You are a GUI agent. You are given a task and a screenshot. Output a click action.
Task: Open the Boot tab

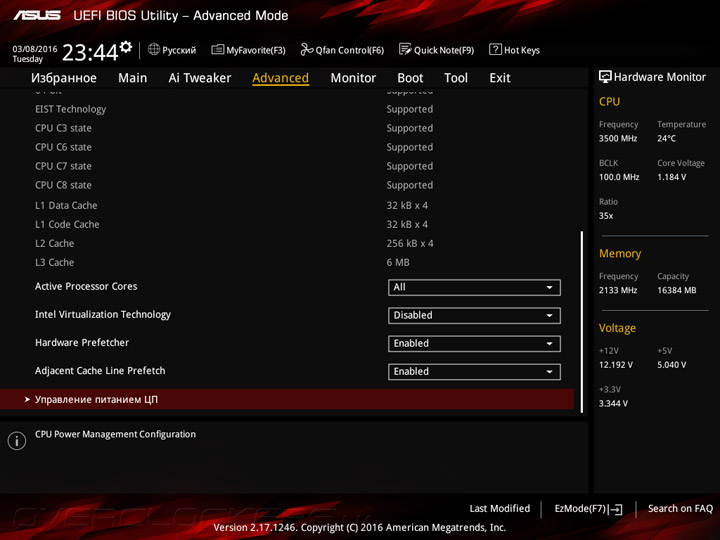point(410,78)
